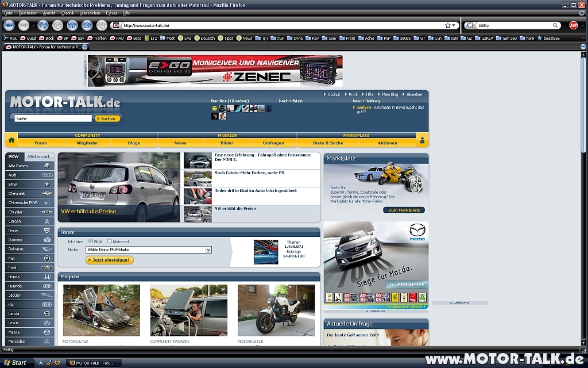
Task: Open the beast666 starred bookmark
Action: [548, 38]
